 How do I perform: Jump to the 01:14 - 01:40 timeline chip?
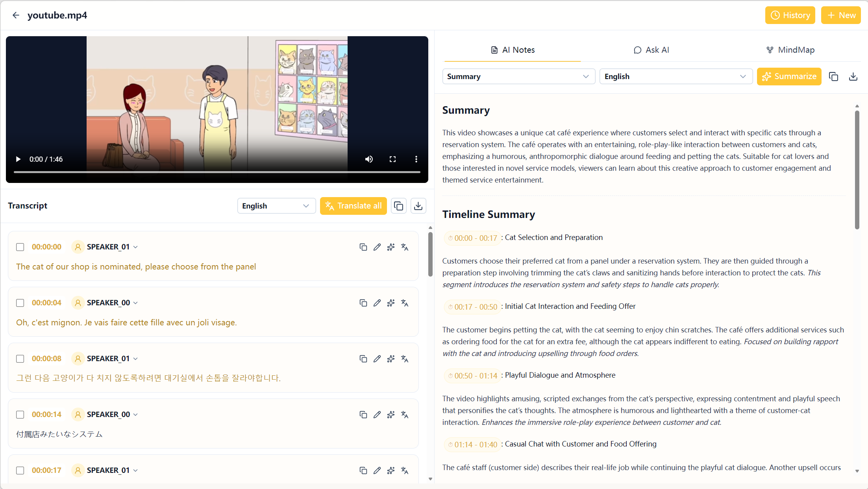point(472,445)
